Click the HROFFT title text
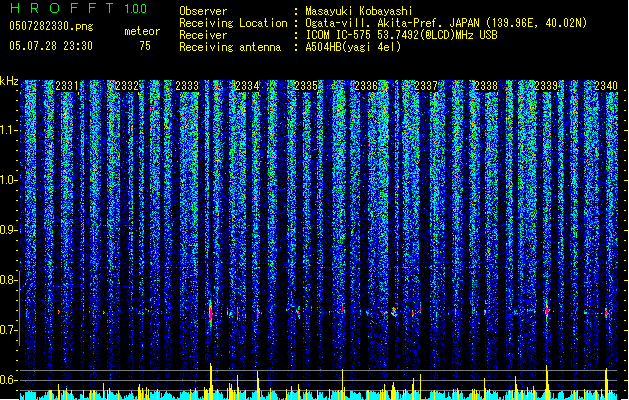629x400 pixels. click(62, 8)
